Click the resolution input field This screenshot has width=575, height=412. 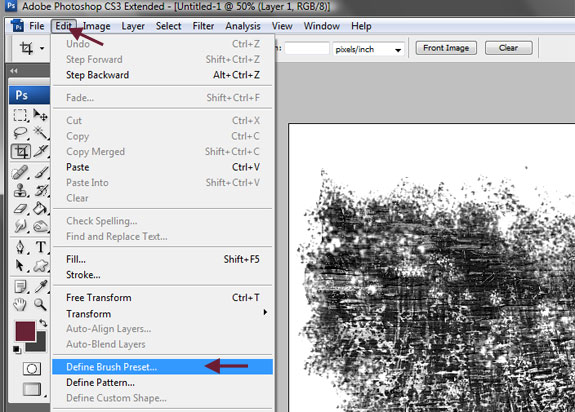click(x=307, y=49)
